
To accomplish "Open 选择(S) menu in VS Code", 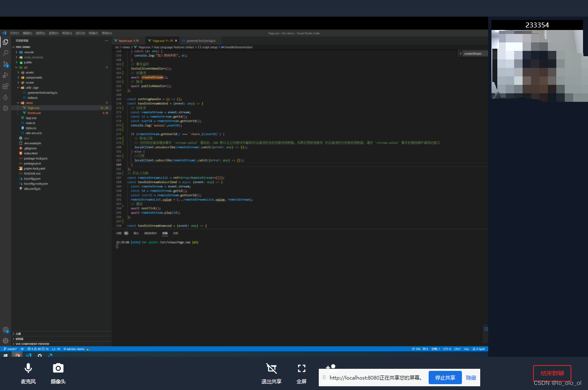I will point(40,33).
